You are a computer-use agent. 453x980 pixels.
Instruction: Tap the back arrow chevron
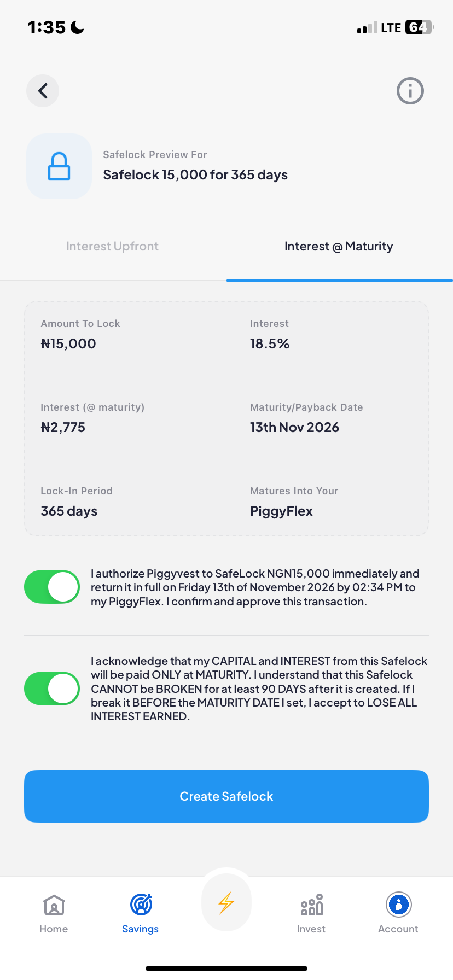42,91
